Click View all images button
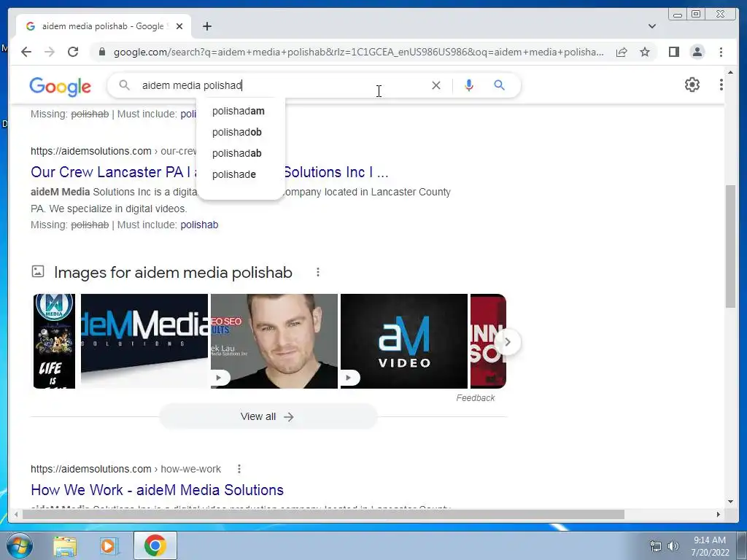This screenshot has width=747, height=560. [268, 416]
